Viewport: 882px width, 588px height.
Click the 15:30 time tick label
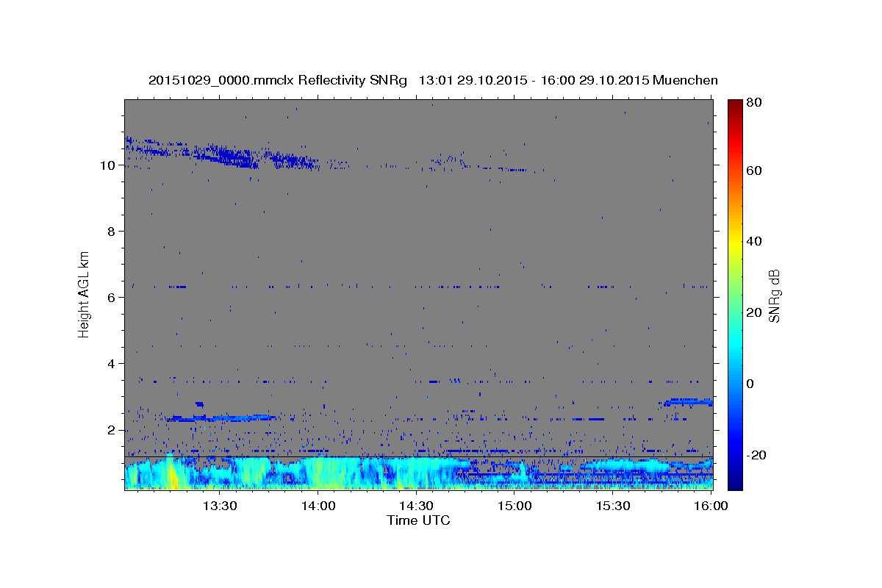coord(613,506)
